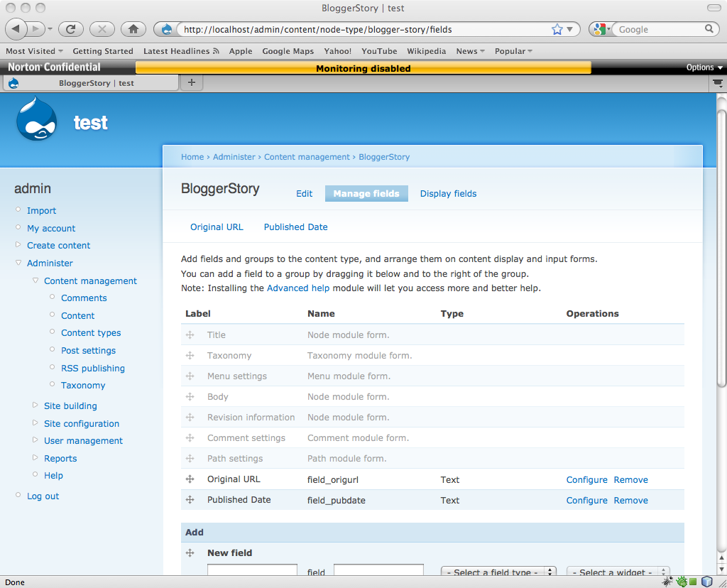727x588 pixels.
Task: Click the page URL address field
Action: point(364,30)
